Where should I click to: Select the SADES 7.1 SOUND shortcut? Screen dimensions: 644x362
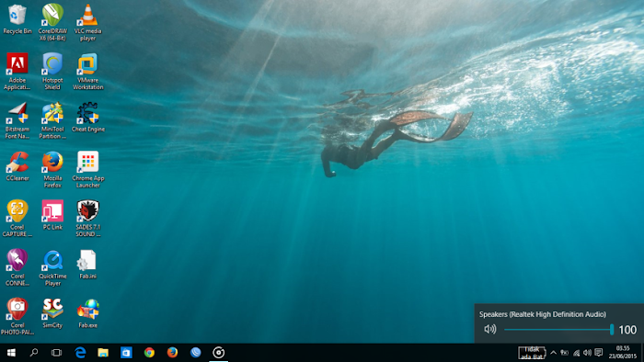pos(88,218)
